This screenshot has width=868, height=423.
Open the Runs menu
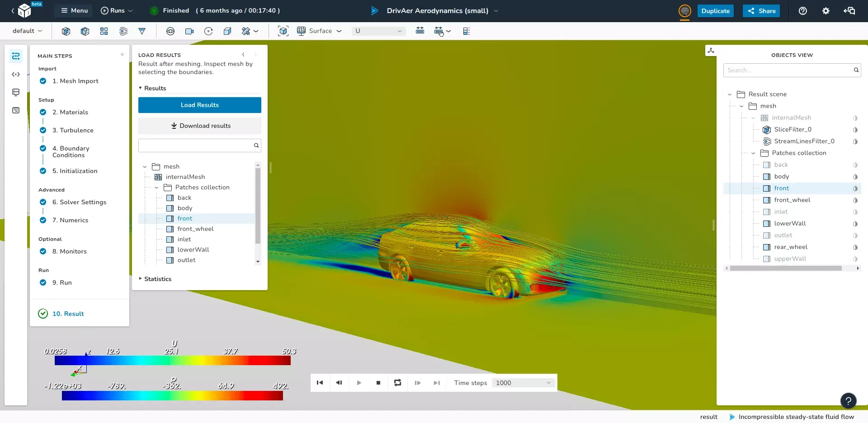tap(117, 11)
